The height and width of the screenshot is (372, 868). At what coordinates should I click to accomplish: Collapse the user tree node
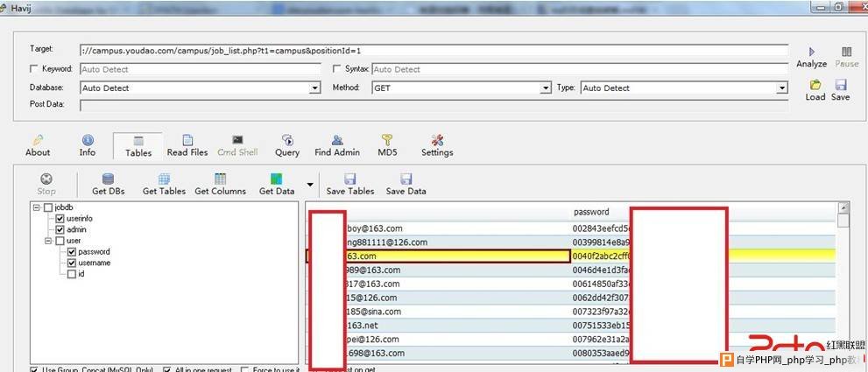pyautogui.click(x=49, y=241)
